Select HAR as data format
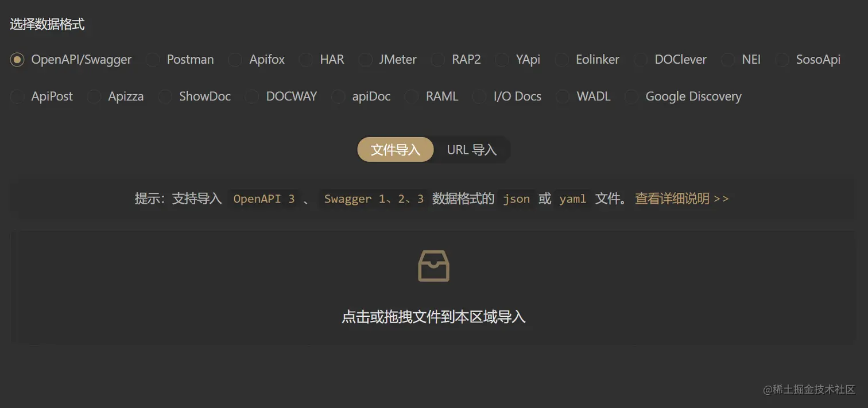868x408 pixels. (306, 60)
